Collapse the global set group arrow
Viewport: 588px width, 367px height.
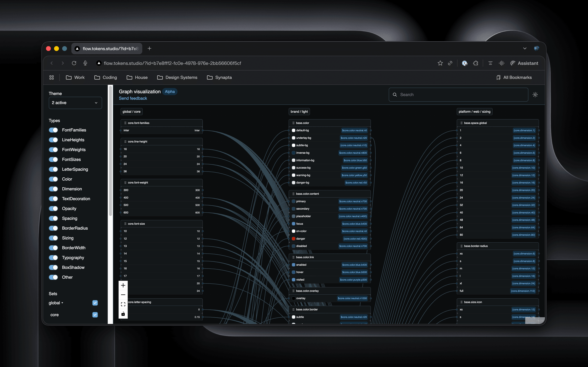(x=62, y=303)
